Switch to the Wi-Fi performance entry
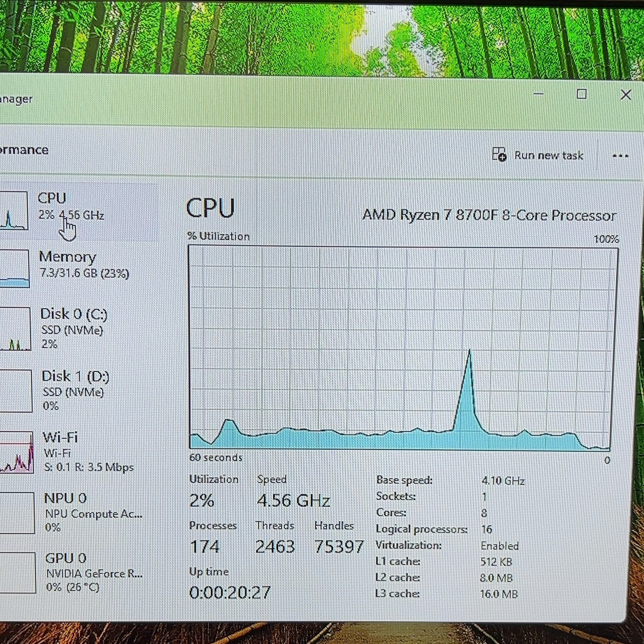Viewport: 644px width, 644px height. 77,452
